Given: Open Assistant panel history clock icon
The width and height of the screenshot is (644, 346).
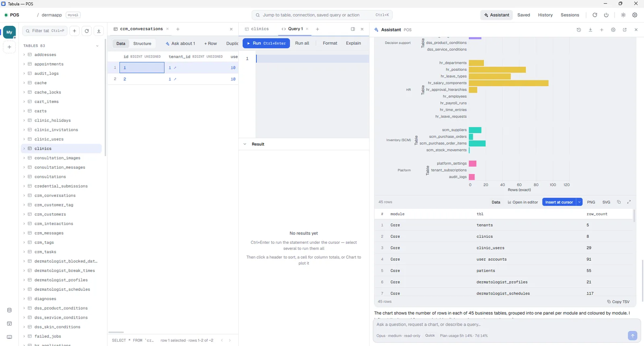Looking at the screenshot, I should pyautogui.click(x=579, y=30).
